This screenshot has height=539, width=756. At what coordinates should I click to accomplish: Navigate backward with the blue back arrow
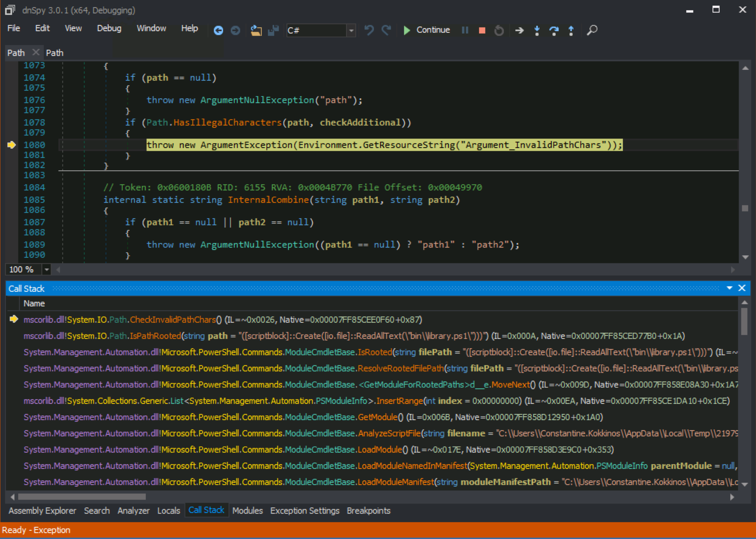(x=218, y=30)
